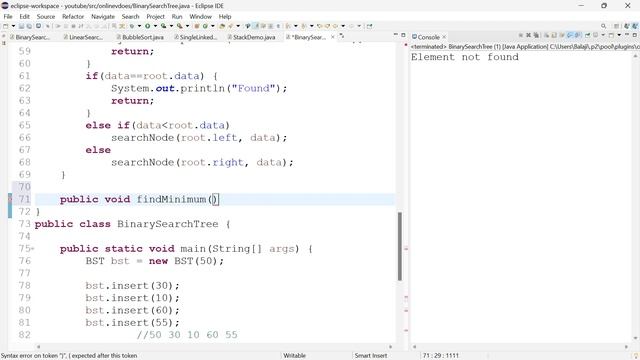Click Remove All Terminated Launches in Console
Screen dimensions: 640x360
coord(536,35)
